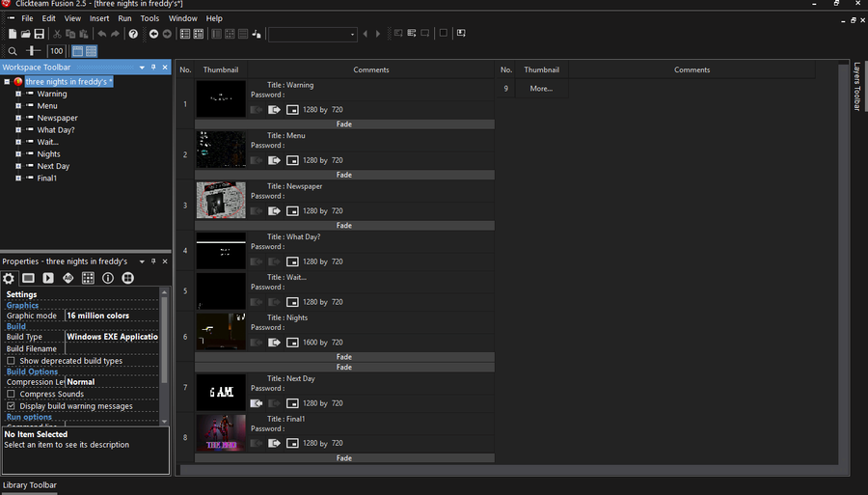Open the Window properties tab icon
Viewport: 868px width, 495px height.
28,278
